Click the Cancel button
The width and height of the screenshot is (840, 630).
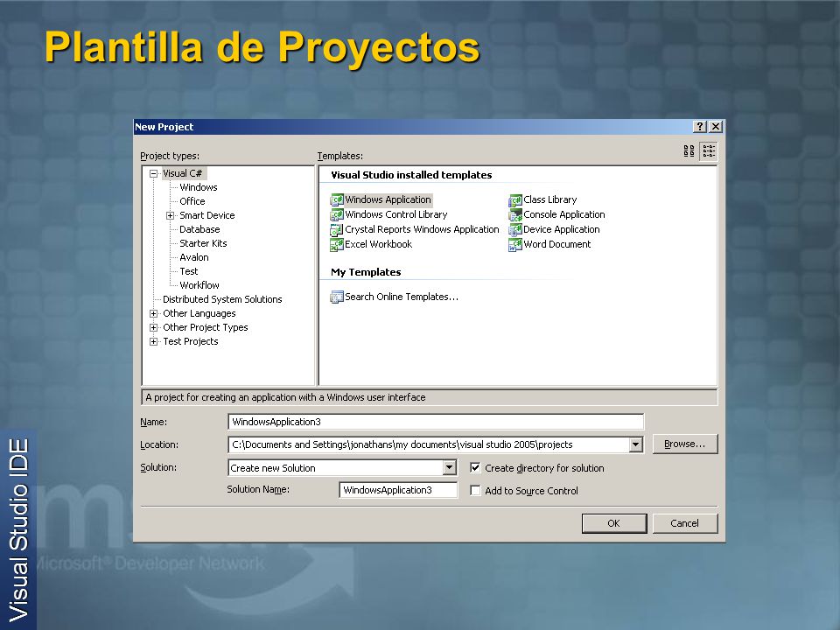(684, 523)
